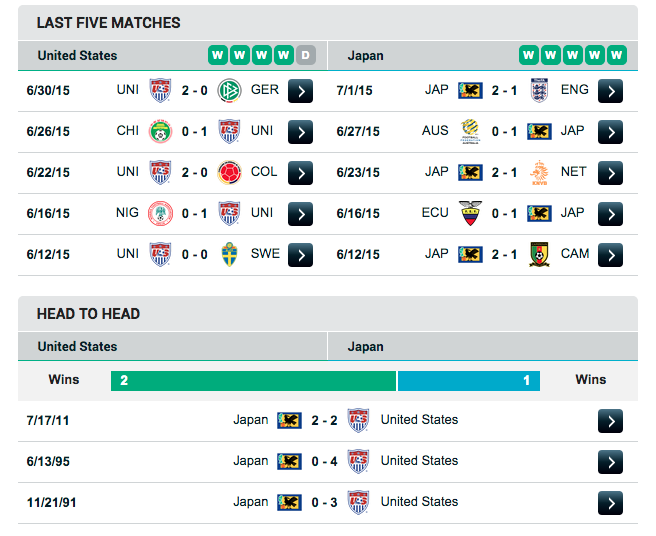Screen dimensions: 656x536
Task: Click the England three lions crest
Action: 539,90
